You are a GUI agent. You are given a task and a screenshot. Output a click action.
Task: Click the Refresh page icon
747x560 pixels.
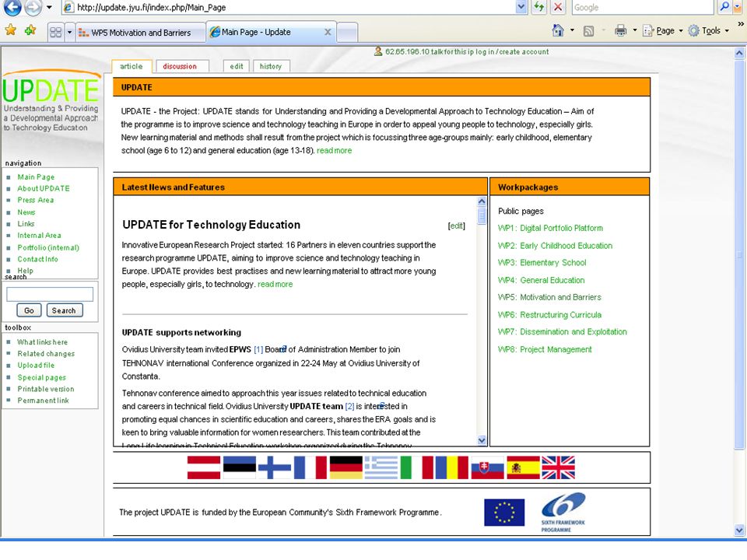[x=538, y=7]
